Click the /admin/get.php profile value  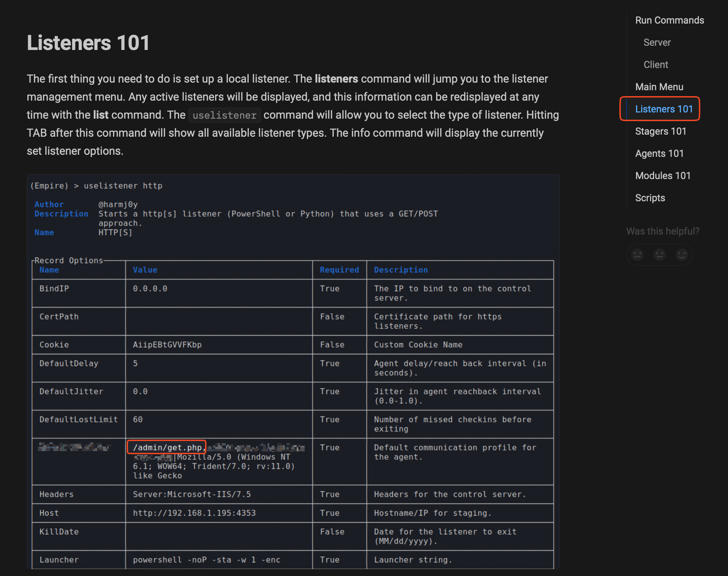[x=167, y=448]
